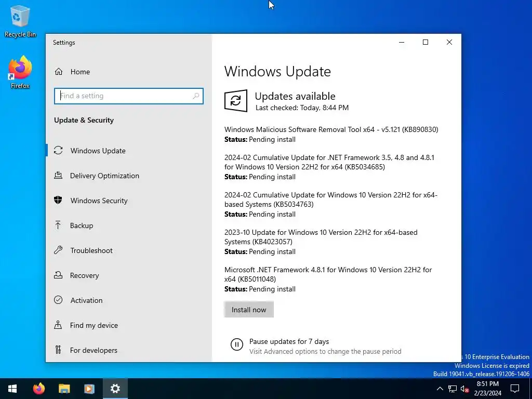Click Pause updates for 7 days
532x399 pixels.
[x=289, y=341]
